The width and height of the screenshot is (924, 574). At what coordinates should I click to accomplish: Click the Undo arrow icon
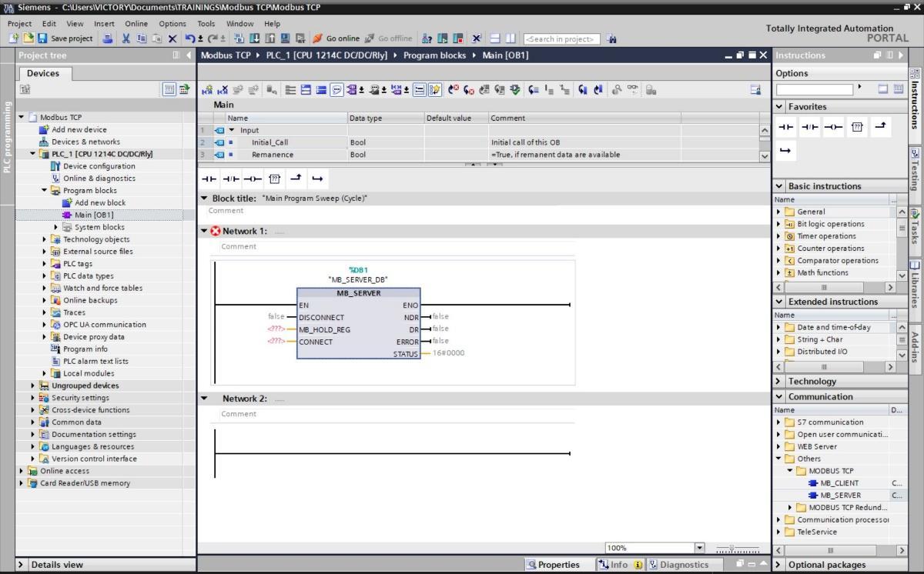(190, 38)
